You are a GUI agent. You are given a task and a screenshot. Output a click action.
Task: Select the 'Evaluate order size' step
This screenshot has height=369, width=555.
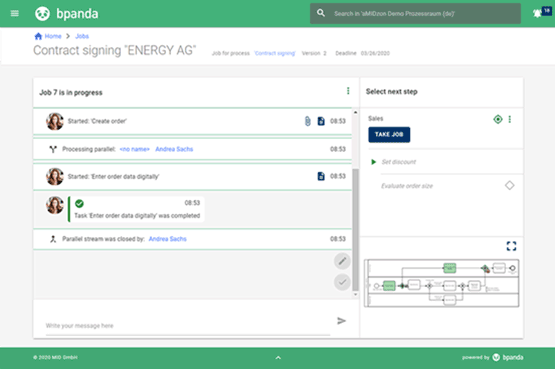point(407,186)
